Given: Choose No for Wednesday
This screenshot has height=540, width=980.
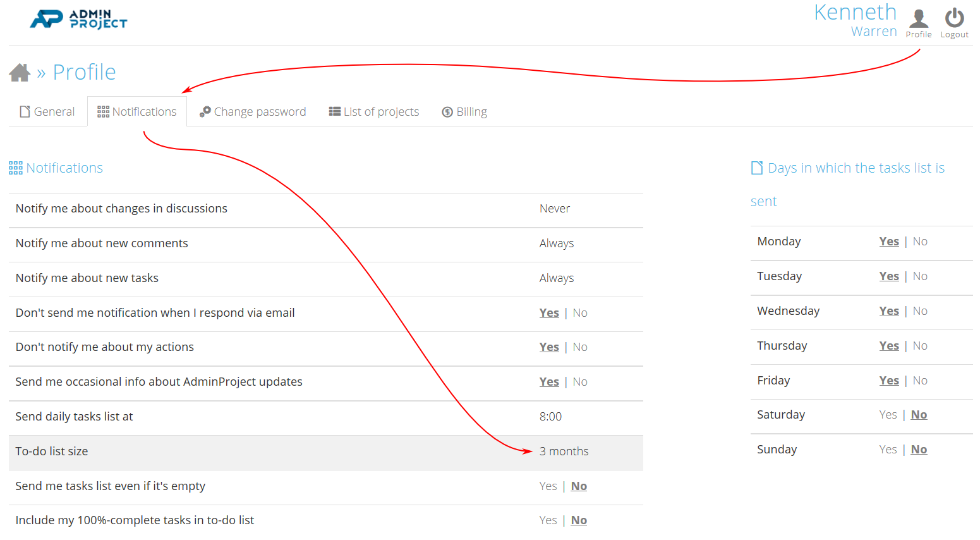Looking at the screenshot, I should tap(920, 311).
